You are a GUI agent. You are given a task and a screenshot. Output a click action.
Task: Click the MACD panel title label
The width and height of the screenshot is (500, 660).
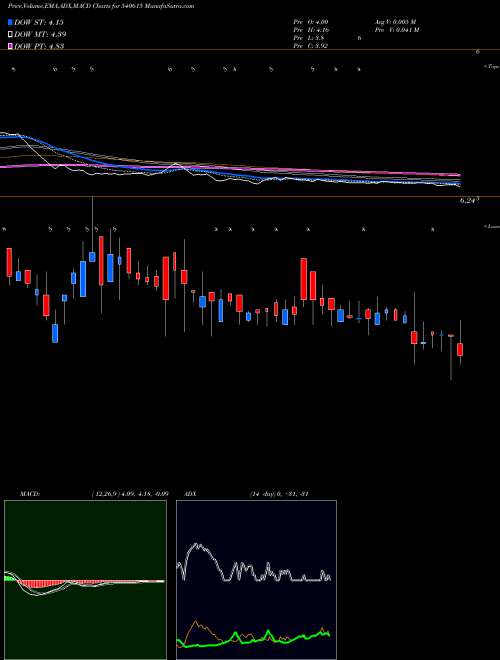coord(30,494)
